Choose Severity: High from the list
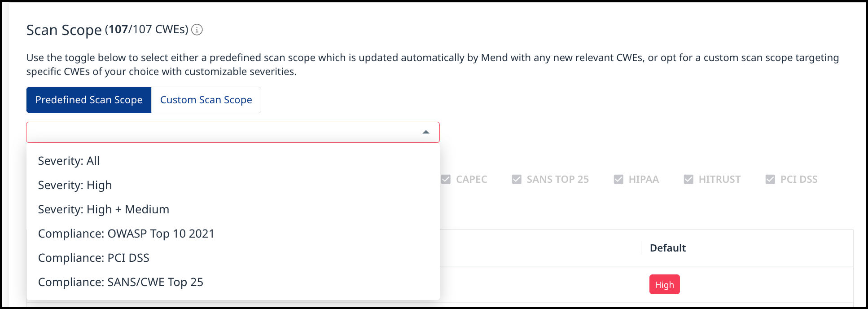The width and height of the screenshot is (868, 309). [x=75, y=185]
